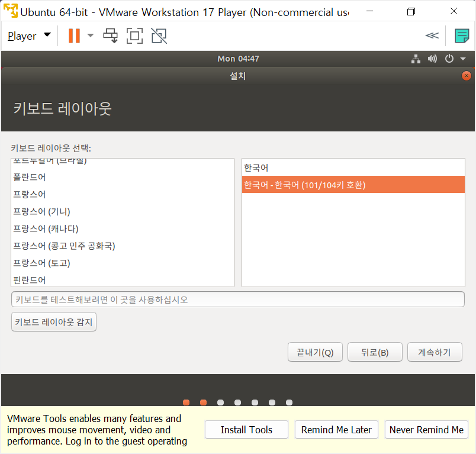Collapse toolbar with double chevron icon
This screenshot has height=454, width=476.
pos(432,36)
